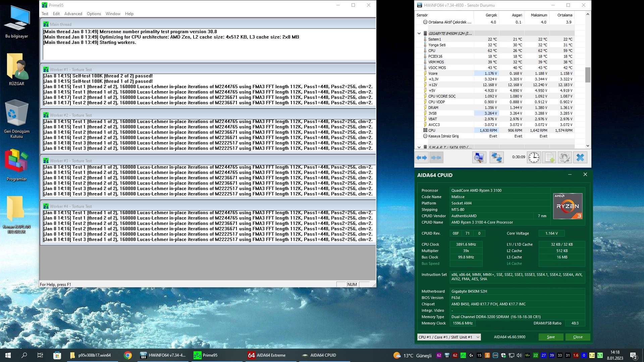Open volume speaker tray icon
Image resolution: width=644 pixels, height=362 pixels.
pos(519,355)
